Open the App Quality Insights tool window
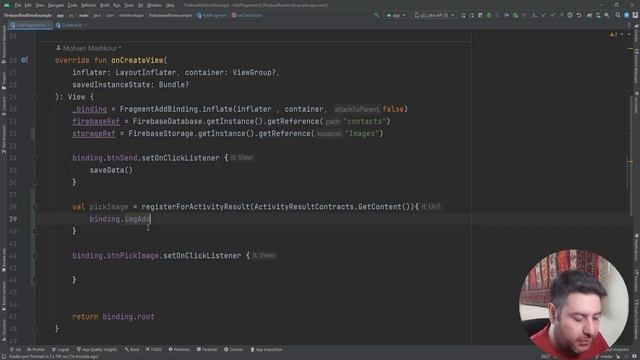 (x=97, y=350)
